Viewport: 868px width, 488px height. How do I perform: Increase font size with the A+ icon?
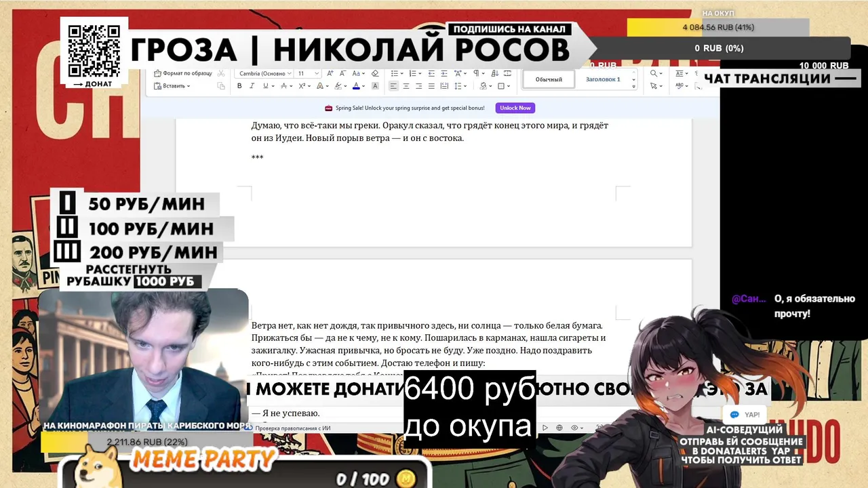point(330,73)
